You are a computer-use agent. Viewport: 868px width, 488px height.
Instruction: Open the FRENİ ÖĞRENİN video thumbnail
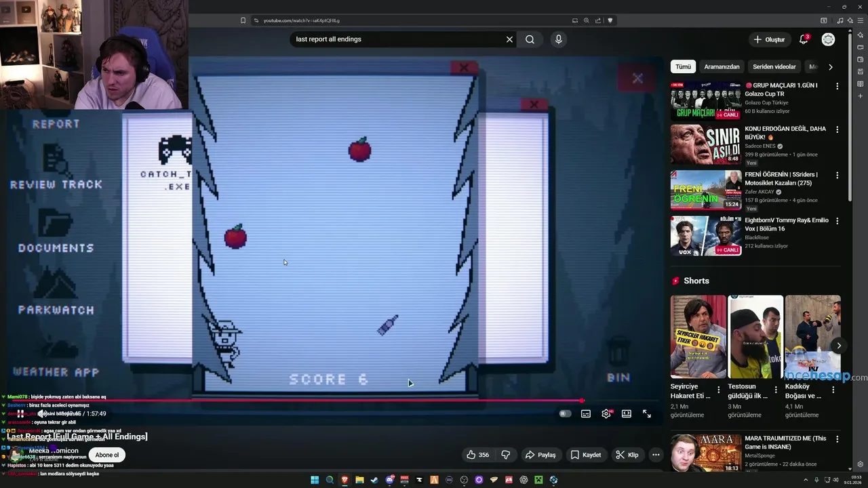point(706,190)
